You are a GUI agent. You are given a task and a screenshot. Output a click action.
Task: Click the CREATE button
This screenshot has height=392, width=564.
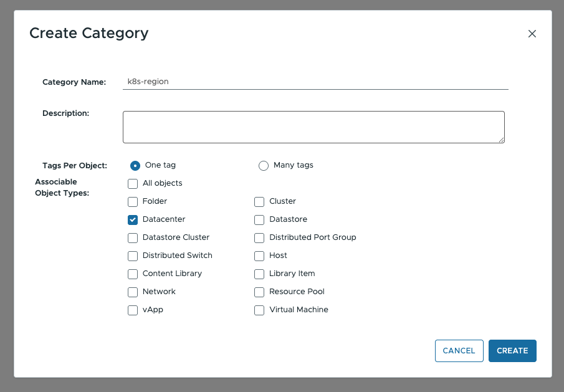point(512,350)
